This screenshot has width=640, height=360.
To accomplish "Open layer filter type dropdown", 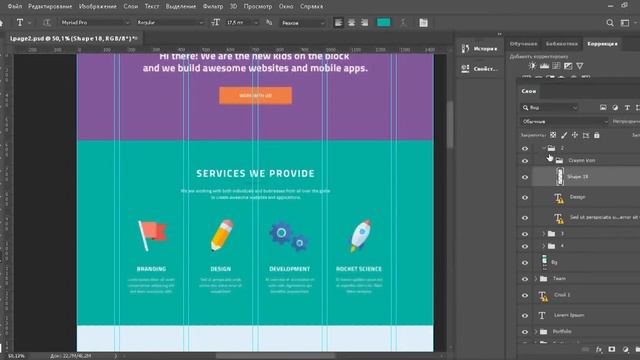I will [x=550, y=107].
